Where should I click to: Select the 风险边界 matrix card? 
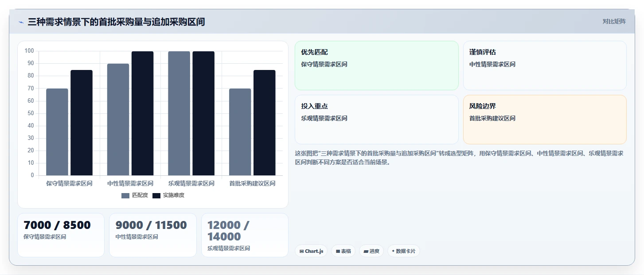tap(545, 120)
